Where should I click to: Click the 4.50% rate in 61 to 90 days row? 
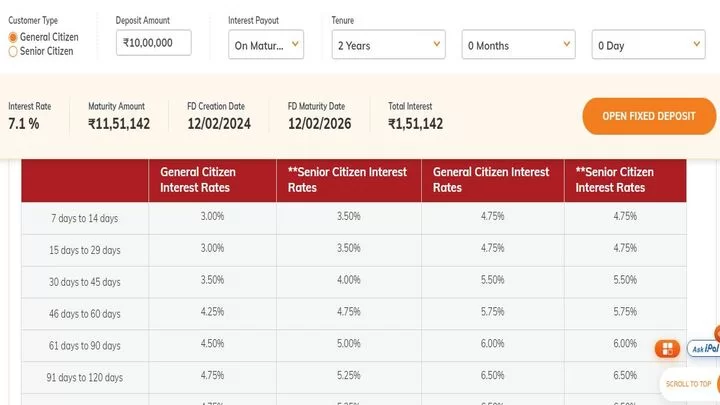[x=212, y=343]
